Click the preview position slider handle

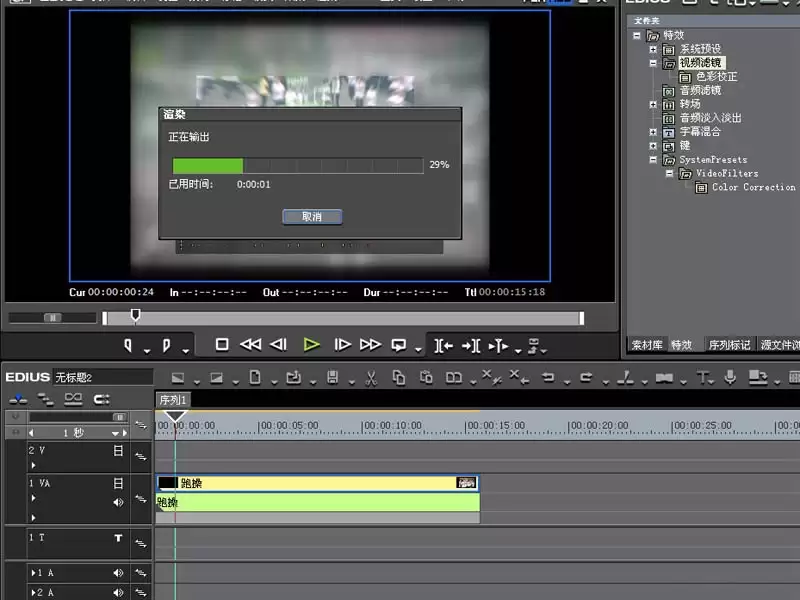click(135, 315)
